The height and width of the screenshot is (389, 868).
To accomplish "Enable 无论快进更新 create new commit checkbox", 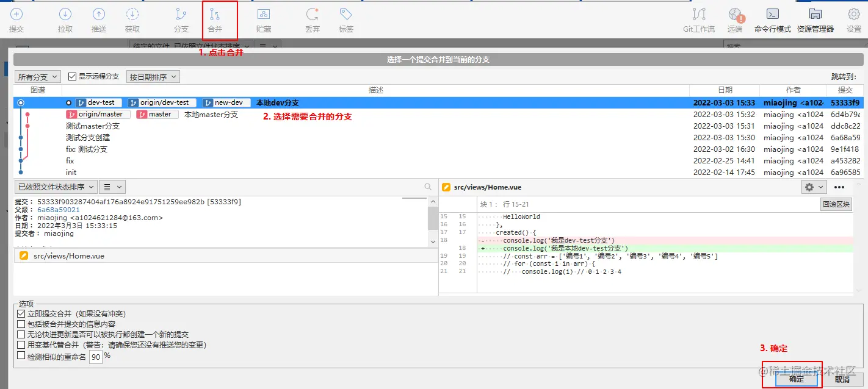I will pyautogui.click(x=21, y=334).
